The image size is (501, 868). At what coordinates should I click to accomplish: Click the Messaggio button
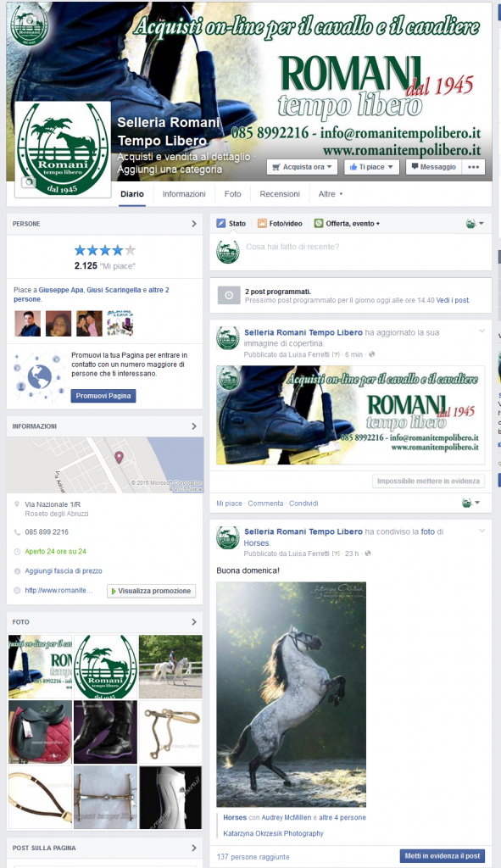[433, 167]
